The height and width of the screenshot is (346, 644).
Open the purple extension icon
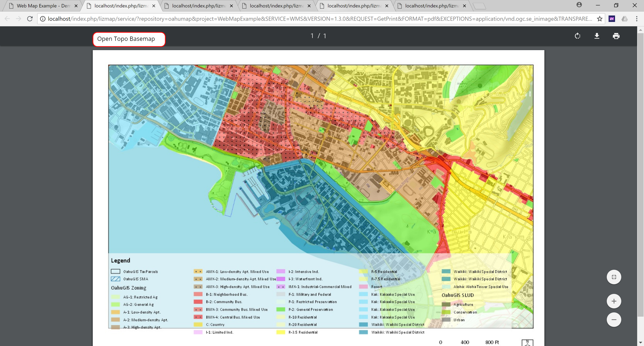pos(612,19)
